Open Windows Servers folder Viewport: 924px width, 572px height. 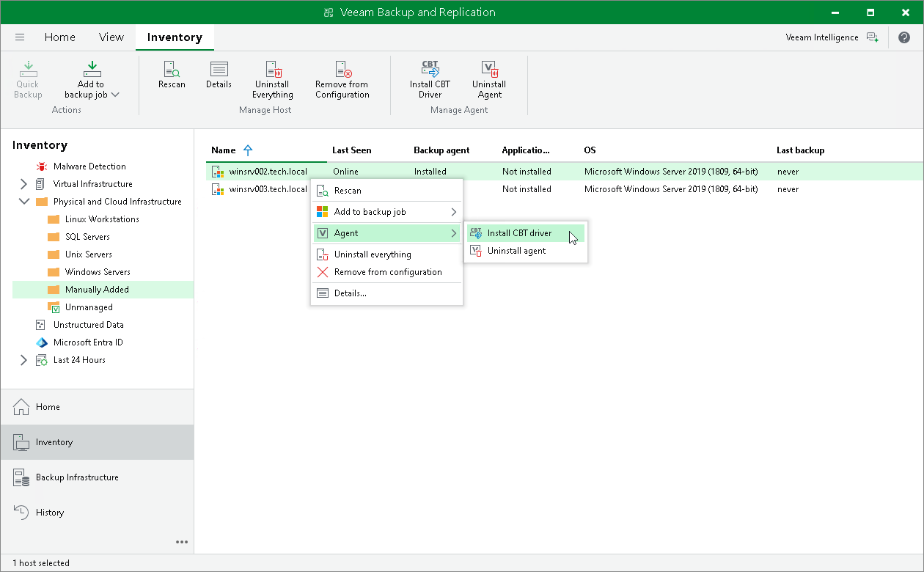point(98,272)
